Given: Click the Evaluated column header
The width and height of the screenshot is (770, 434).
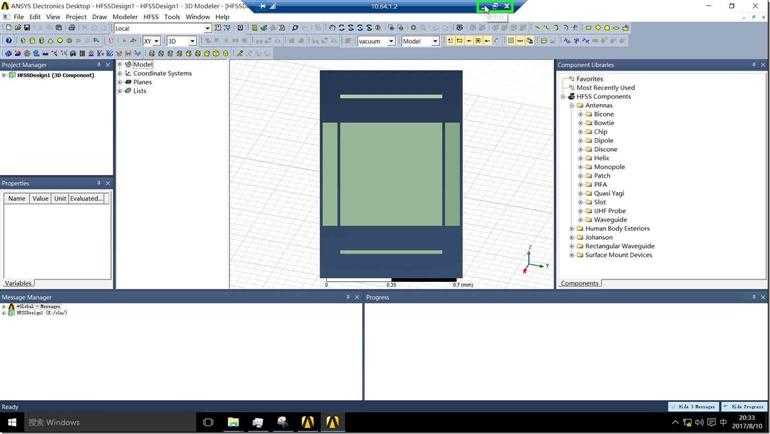Looking at the screenshot, I should coord(86,198).
